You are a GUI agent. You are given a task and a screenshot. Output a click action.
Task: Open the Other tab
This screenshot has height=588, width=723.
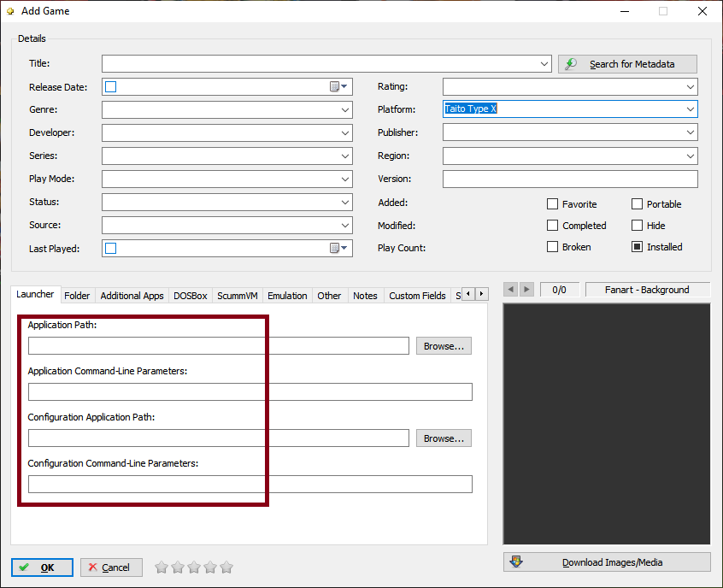(x=329, y=296)
